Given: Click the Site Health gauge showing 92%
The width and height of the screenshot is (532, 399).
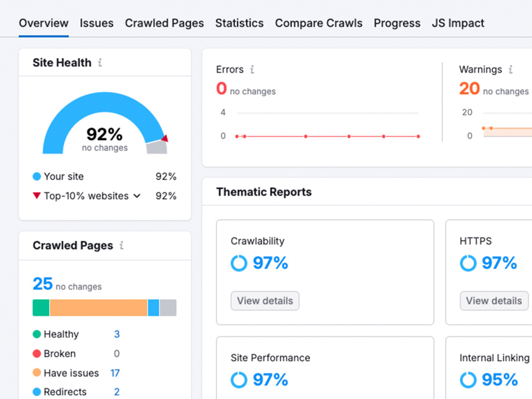Looking at the screenshot, I should [105, 123].
